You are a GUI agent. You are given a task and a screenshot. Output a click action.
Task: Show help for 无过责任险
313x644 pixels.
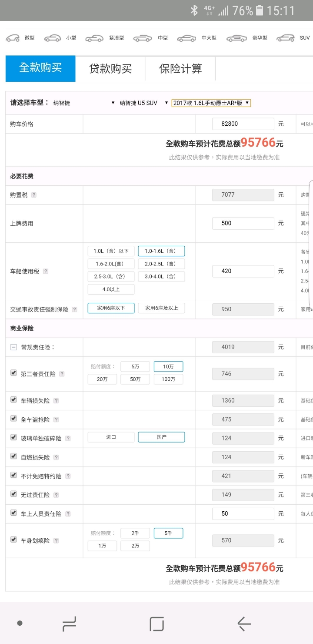point(56,495)
